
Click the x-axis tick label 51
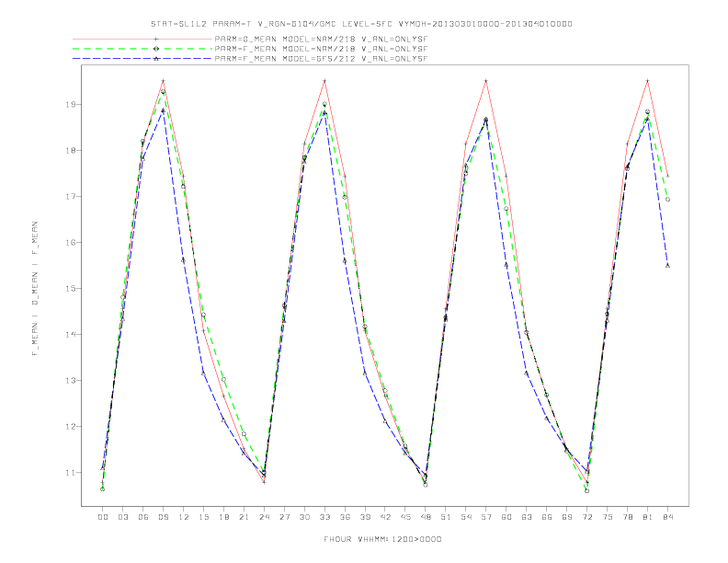click(446, 517)
